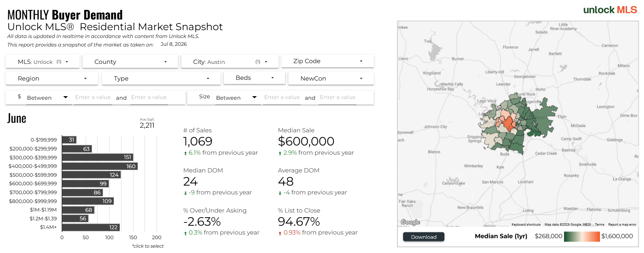
Task: Click the Google logo on the map
Action: [410, 222]
